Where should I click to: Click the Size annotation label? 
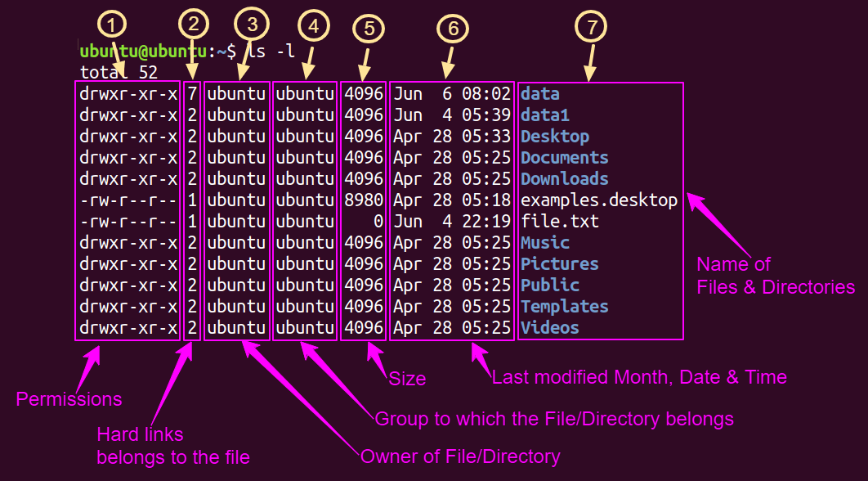click(407, 379)
